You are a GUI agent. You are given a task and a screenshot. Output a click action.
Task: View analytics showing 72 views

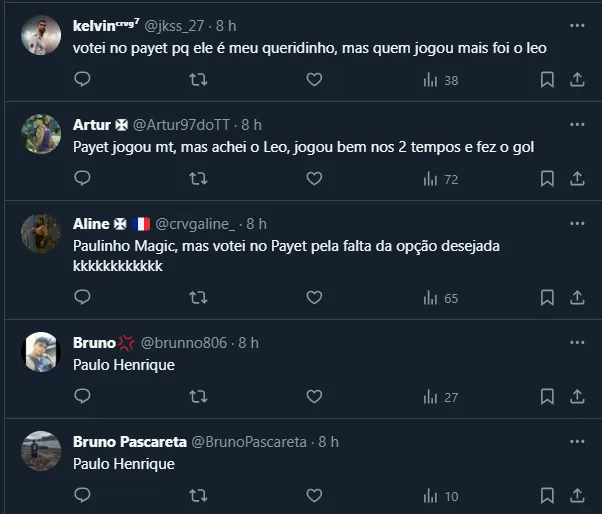click(x=440, y=179)
